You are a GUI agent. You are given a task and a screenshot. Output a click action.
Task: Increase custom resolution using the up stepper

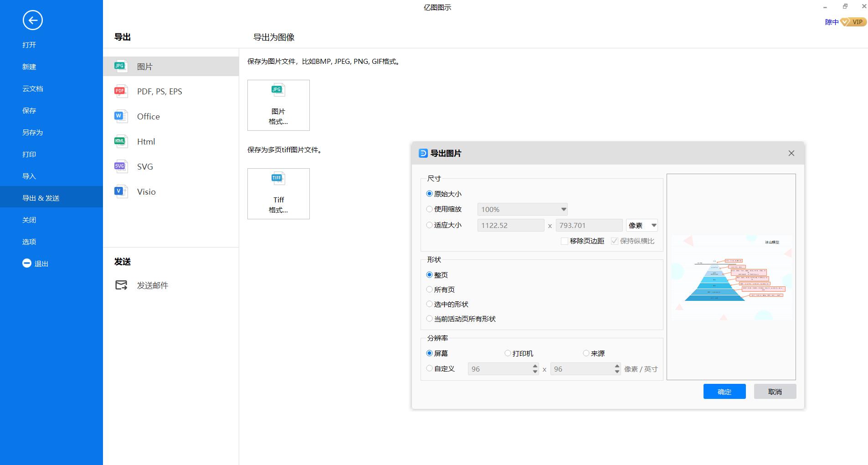point(534,366)
